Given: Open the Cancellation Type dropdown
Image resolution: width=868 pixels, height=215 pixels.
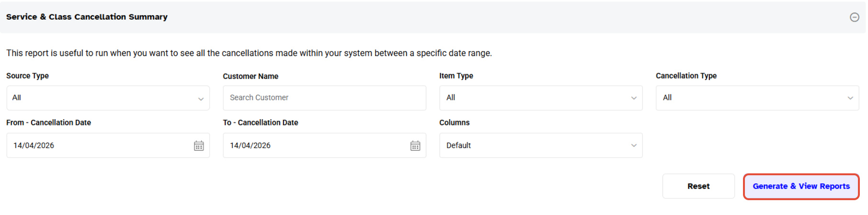Looking at the screenshot, I should [757, 98].
